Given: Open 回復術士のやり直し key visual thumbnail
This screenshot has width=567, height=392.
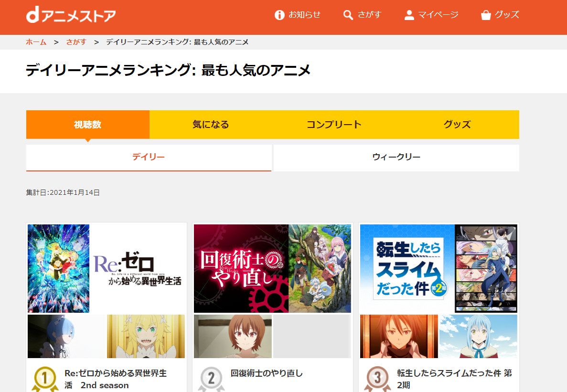Looking at the screenshot, I should click(x=272, y=268).
